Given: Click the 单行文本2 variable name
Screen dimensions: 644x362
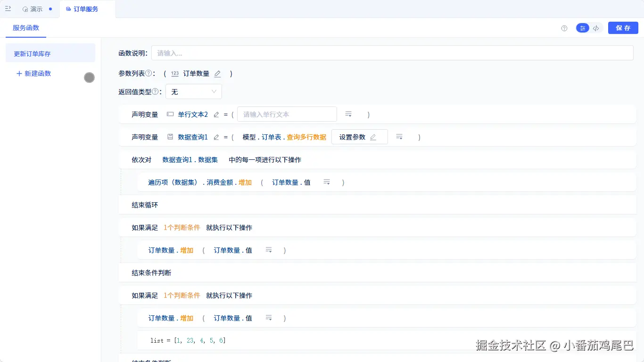Looking at the screenshot, I should tap(193, 114).
